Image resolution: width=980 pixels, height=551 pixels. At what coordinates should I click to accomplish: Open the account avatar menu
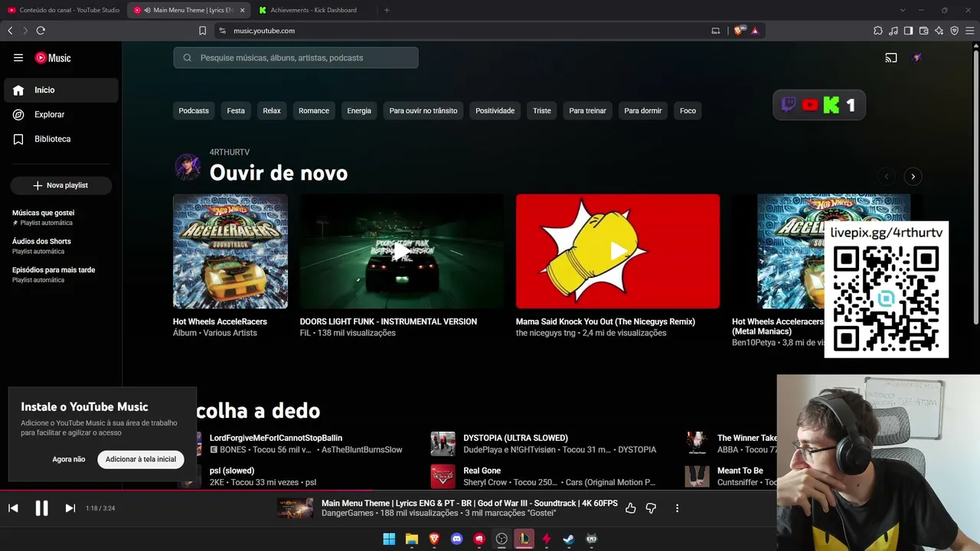tap(916, 57)
